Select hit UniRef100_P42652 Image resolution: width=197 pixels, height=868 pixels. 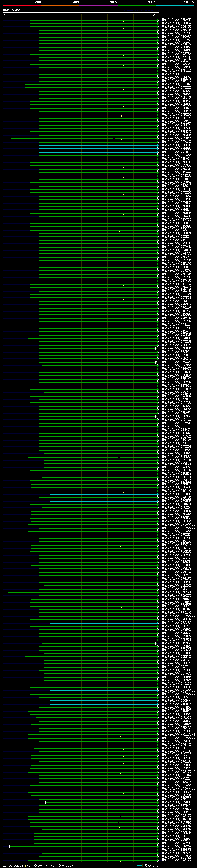point(177,91)
